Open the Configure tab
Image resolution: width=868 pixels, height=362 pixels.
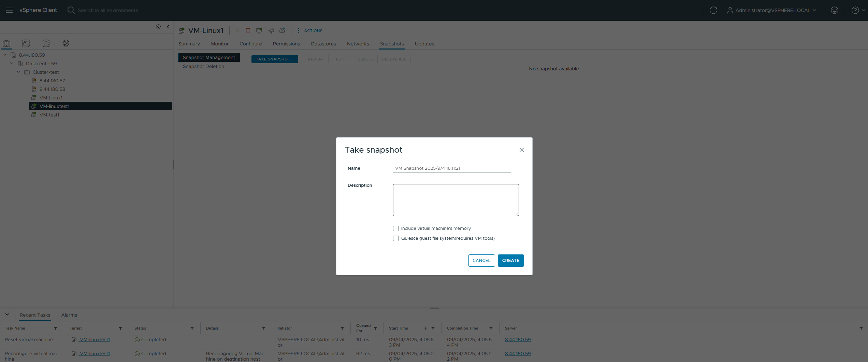coord(251,44)
